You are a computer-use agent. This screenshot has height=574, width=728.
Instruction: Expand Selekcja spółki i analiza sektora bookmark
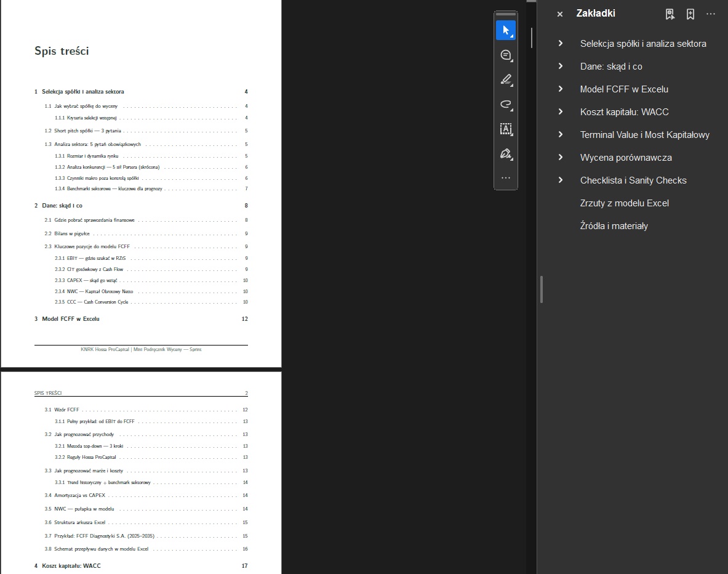coord(561,43)
